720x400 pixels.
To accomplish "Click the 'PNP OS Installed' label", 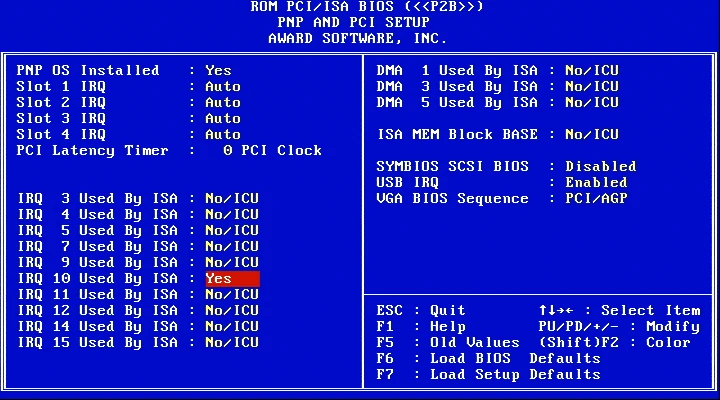I will pos(88,70).
